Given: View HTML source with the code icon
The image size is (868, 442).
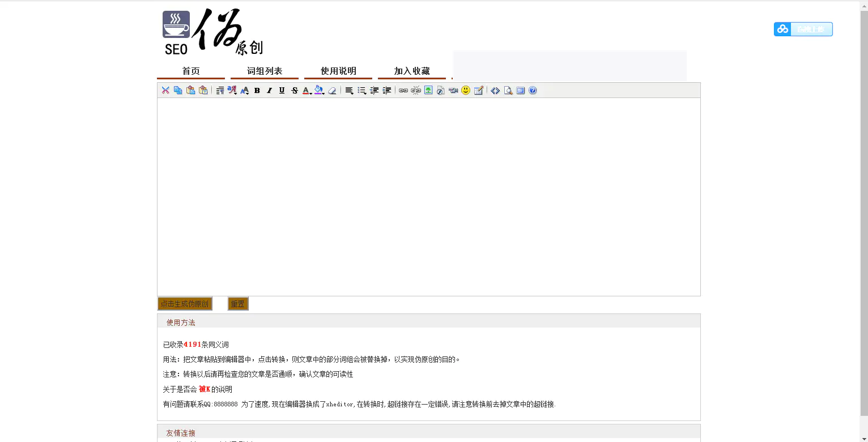Looking at the screenshot, I should tap(495, 90).
